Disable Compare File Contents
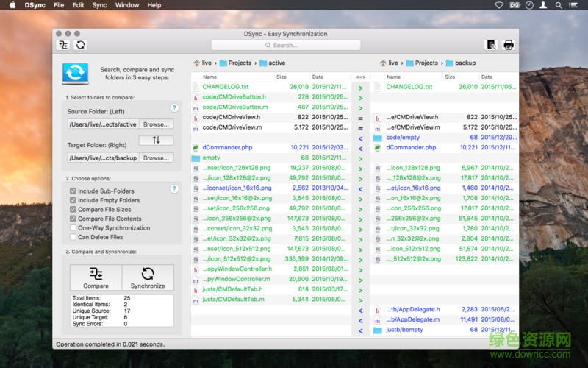Viewport: 588px width, 368px height. pyautogui.click(x=73, y=219)
